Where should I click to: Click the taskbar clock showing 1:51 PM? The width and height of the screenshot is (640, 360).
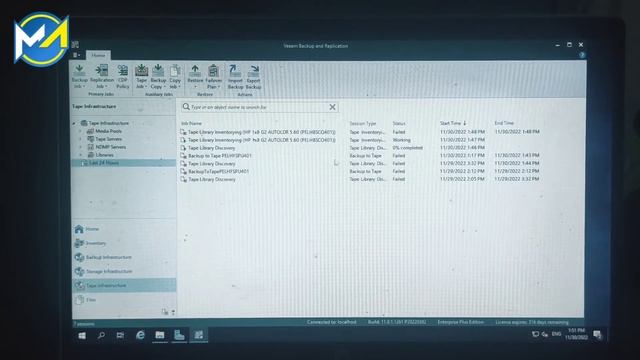click(576, 334)
